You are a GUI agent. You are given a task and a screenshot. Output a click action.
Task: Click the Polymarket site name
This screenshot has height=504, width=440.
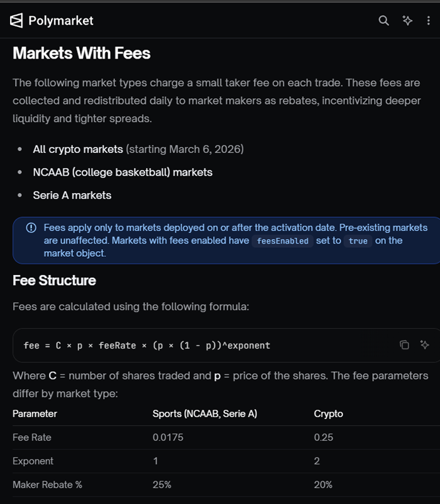[60, 21]
